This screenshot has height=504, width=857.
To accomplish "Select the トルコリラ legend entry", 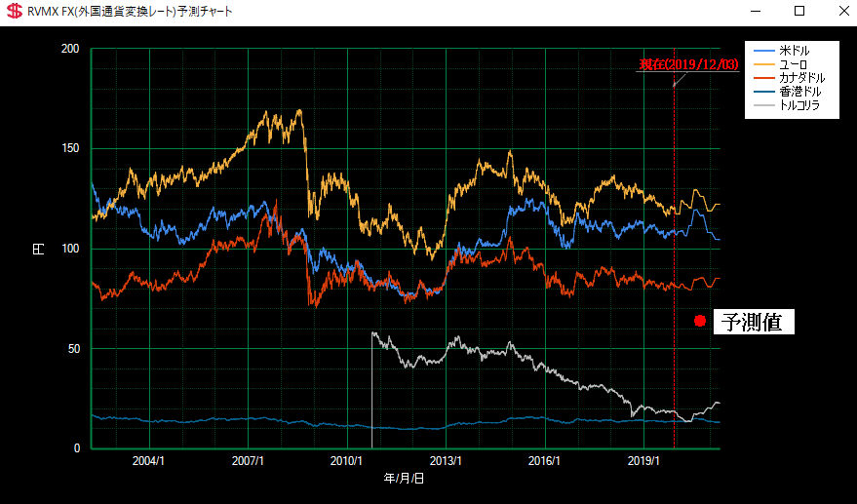I will pos(799,104).
